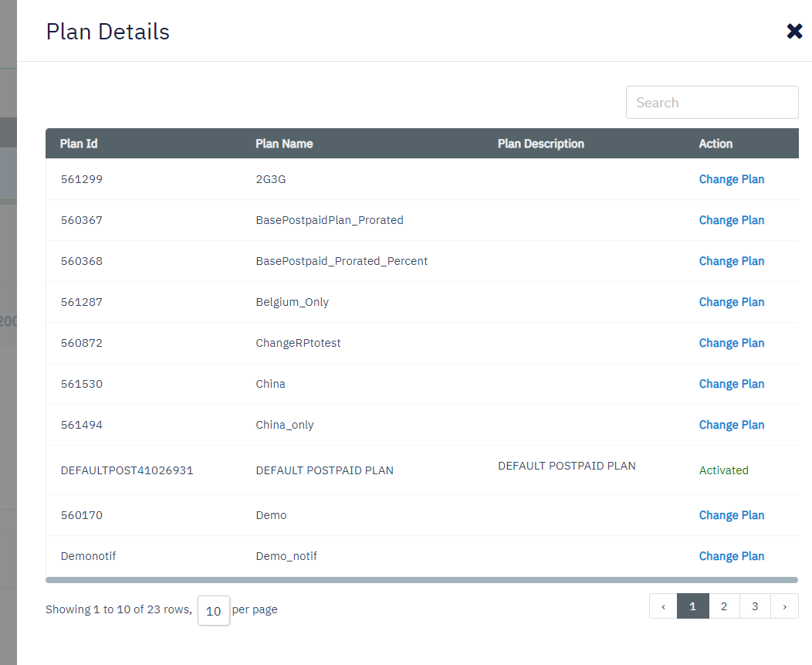Image resolution: width=812 pixels, height=665 pixels.
Task: Click the Search input field
Action: pyautogui.click(x=712, y=103)
